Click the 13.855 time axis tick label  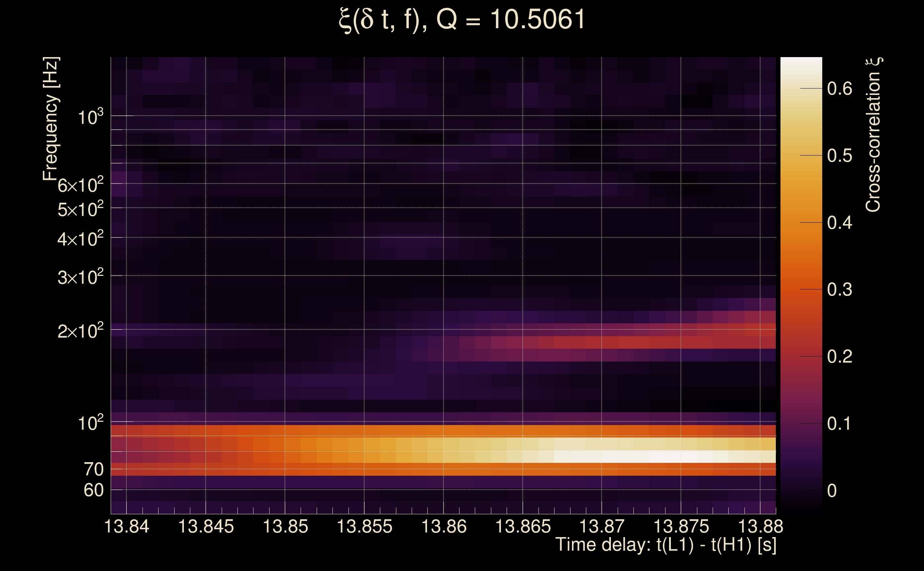coord(365,526)
